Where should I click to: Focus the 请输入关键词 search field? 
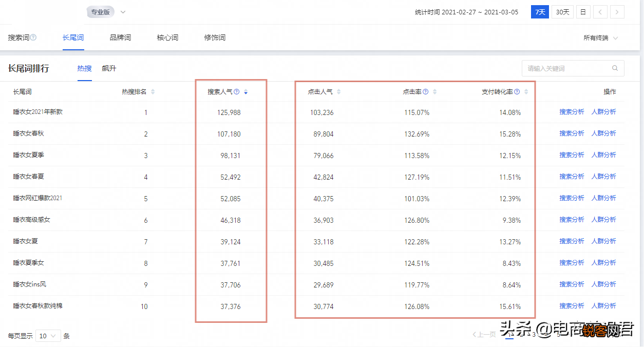[x=573, y=68]
